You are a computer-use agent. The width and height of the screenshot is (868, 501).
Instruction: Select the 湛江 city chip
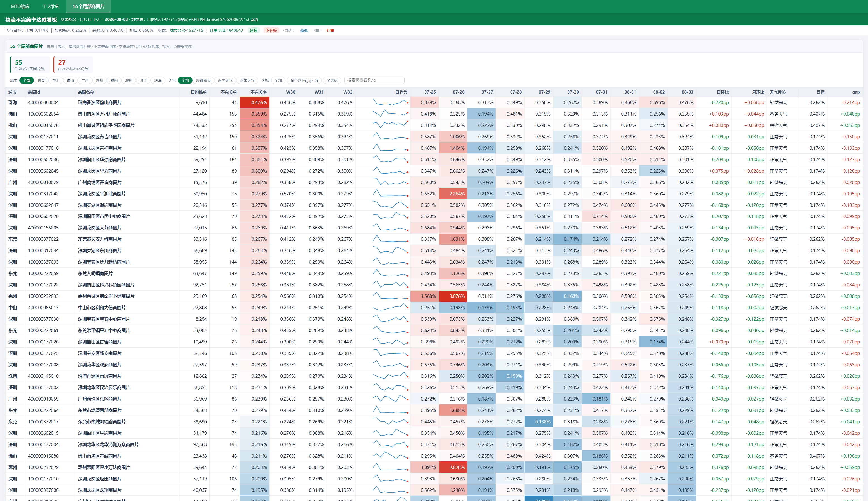143,80
